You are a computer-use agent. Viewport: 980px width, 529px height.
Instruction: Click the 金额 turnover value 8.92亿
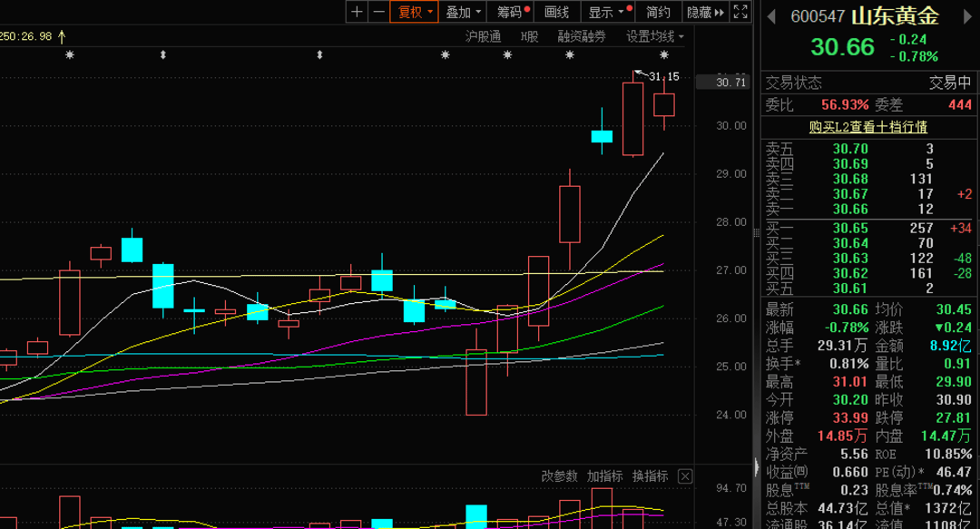pos(951,346)
